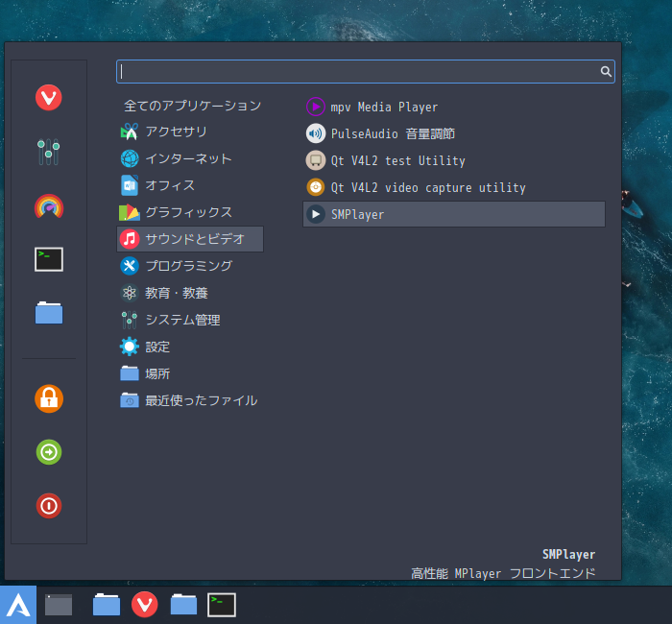Image resolution: width=672 pixels, height=624 pixels.
Task: Open first folder icon on taskbar
Action: pyautogui.click(x=107, y=605)
